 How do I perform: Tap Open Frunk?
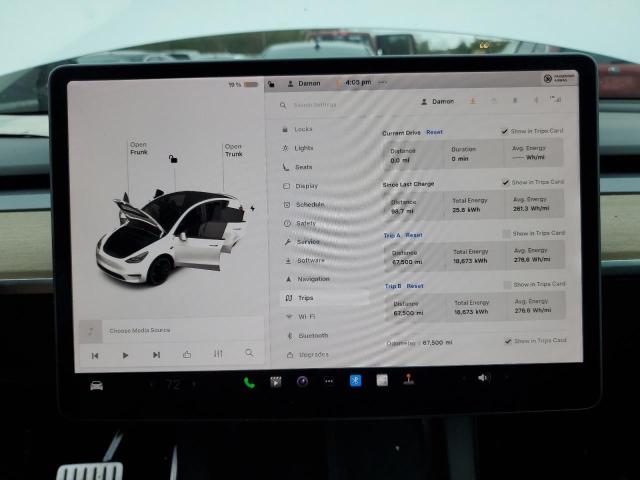coord(138,148)
